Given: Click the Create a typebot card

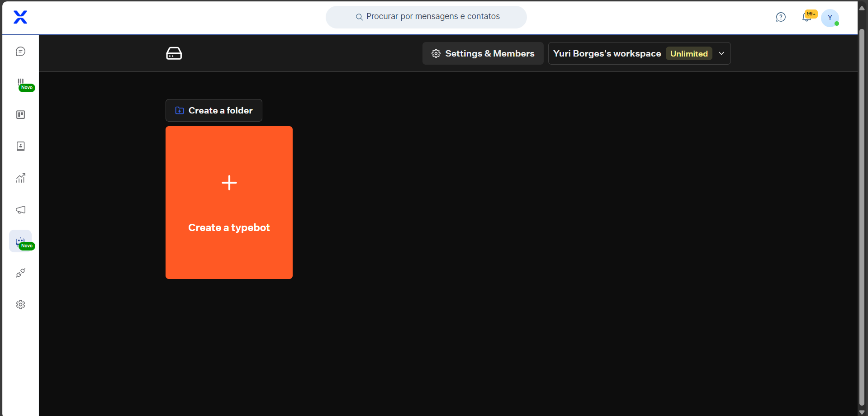Looking at the screenshot, I should point(229,203).
